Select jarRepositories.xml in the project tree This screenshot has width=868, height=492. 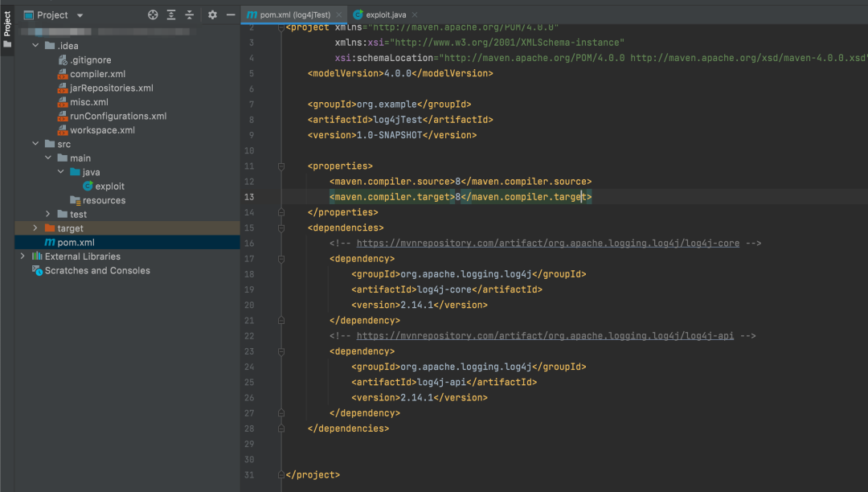[x=111, y=88]
